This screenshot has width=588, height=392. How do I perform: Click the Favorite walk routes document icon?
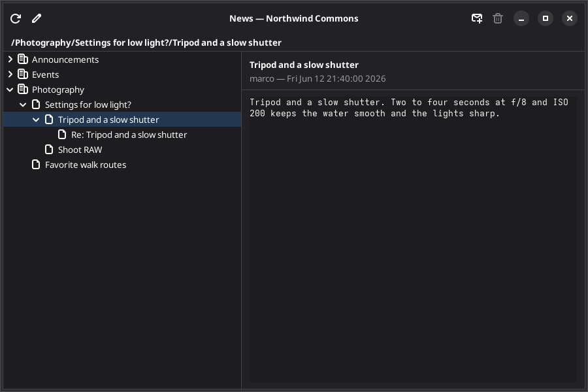36,164
